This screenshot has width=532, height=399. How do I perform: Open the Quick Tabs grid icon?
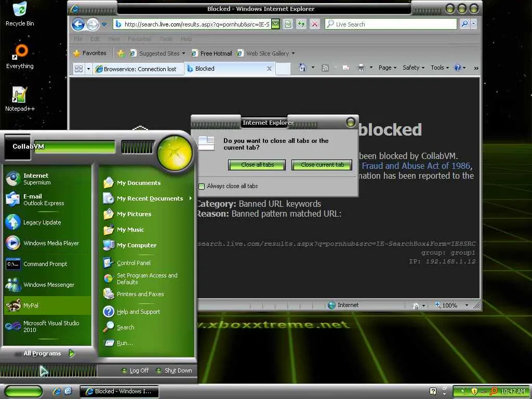[79, 69]
